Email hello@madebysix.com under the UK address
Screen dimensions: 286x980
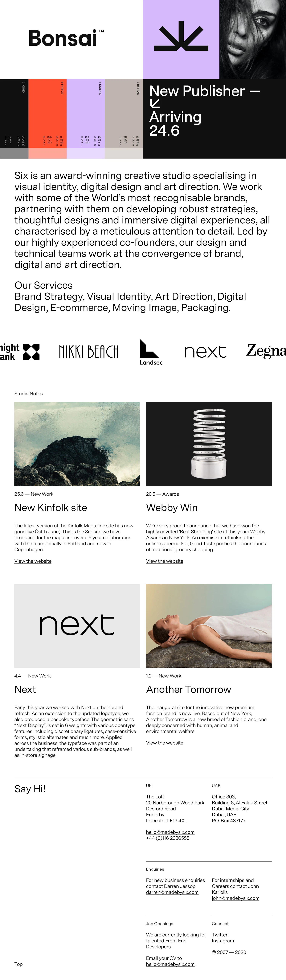pyautogui.click(x=170, y=832)
